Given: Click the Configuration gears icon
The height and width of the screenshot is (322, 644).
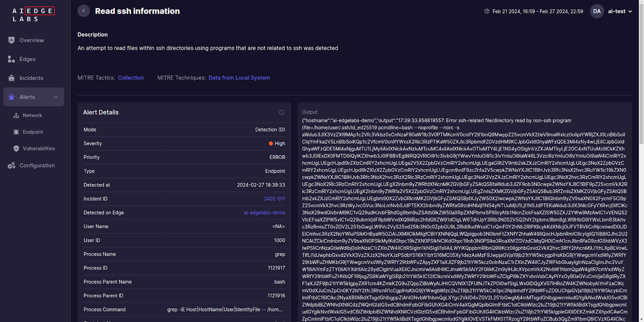Looking at the screenshot, I should click(11, 165).
